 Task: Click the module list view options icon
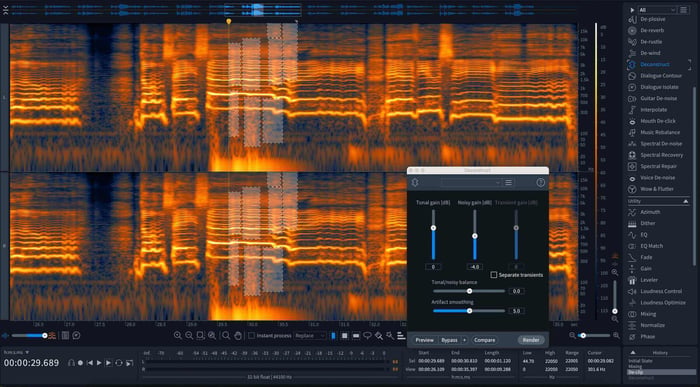point(683,10)
